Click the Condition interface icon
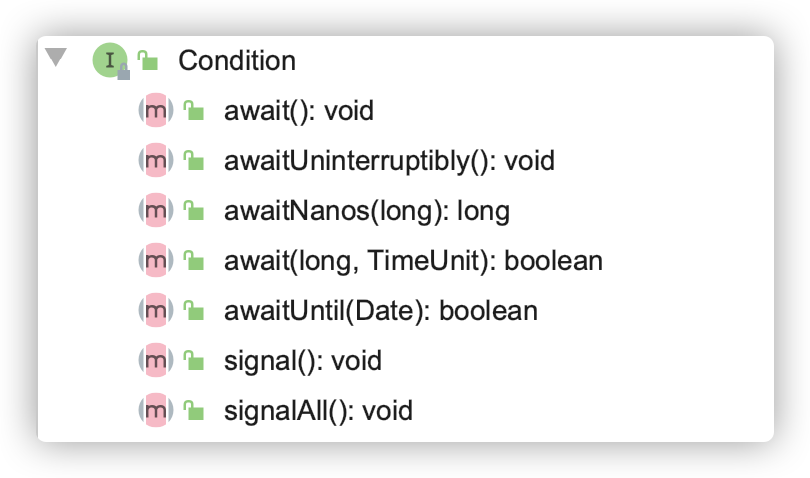Image resolution: width=810 pixels, height=478 pixels. (109, 60)
